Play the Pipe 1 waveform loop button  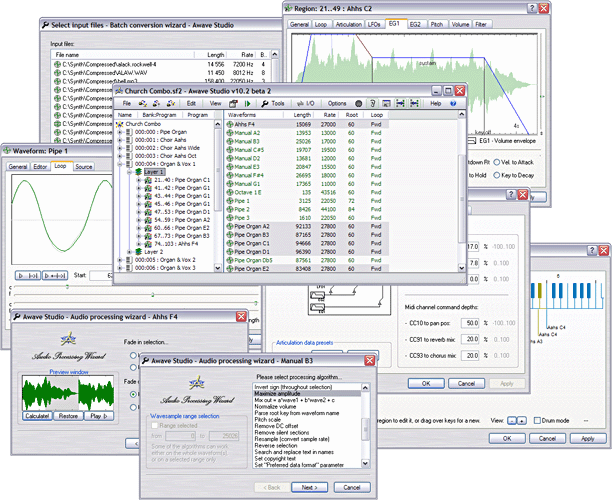[28, 276]
